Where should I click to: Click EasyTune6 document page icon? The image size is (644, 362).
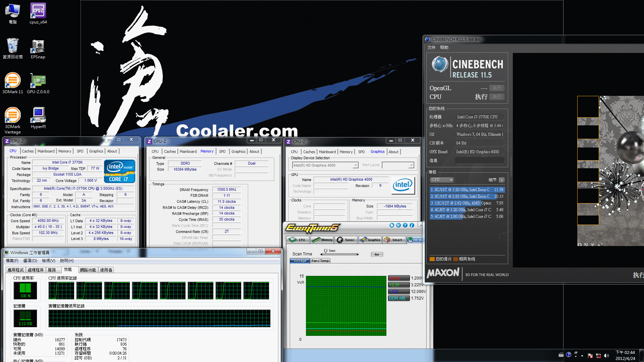(392, 225)
